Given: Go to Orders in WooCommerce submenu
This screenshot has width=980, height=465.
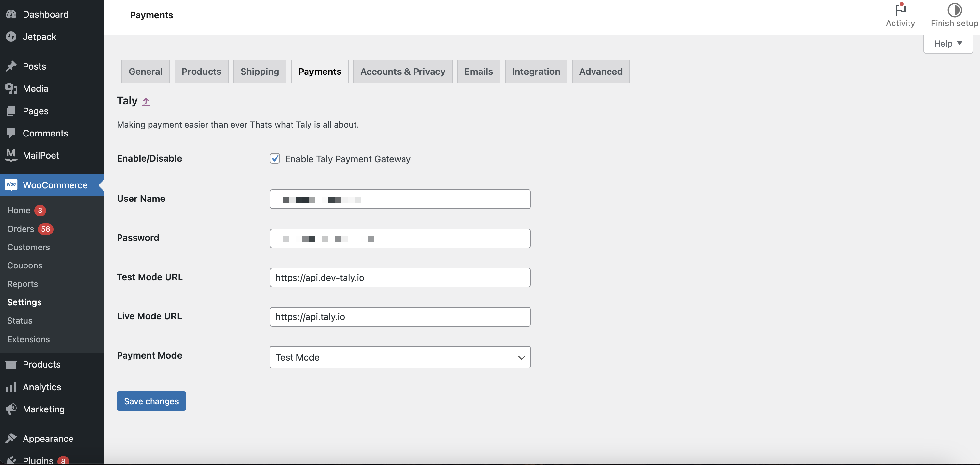Looking at the screenshot, I should click(21, 229).
